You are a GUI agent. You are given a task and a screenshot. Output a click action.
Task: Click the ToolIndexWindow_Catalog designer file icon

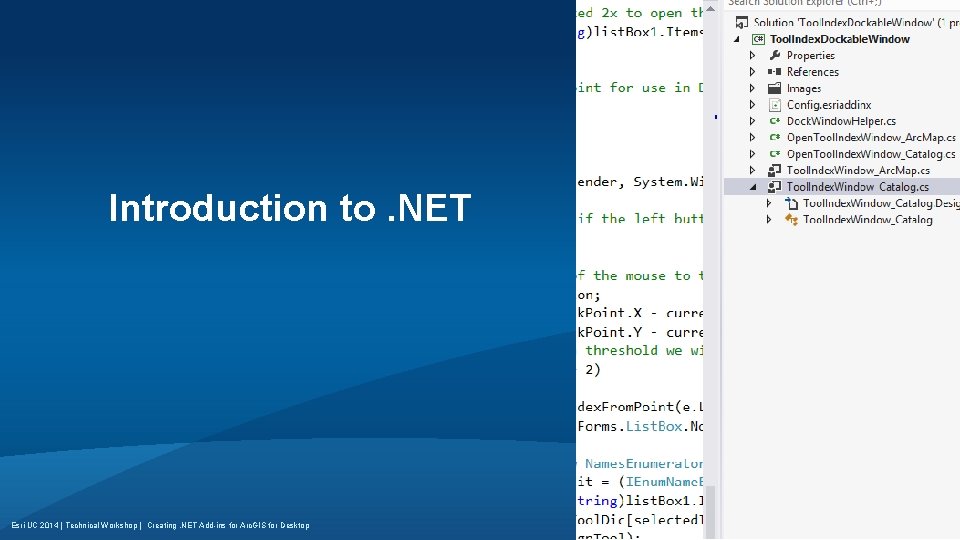click(x=791, y=203)
